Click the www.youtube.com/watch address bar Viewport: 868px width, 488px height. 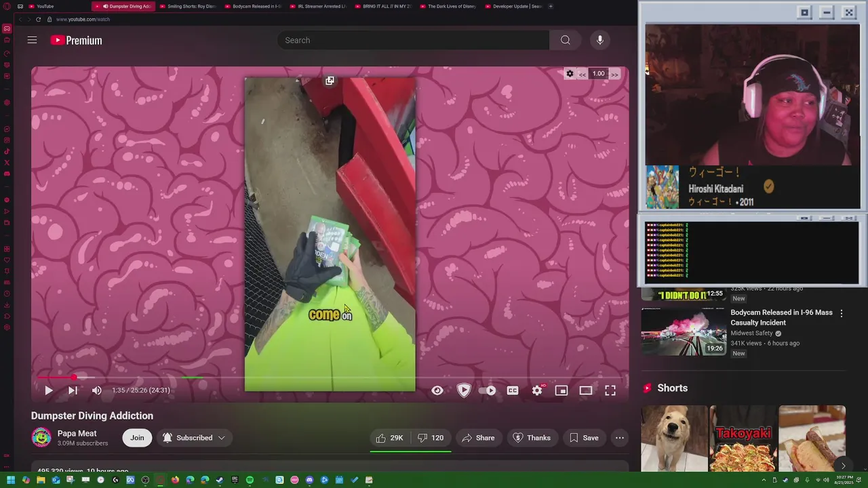tap(83, 19)
